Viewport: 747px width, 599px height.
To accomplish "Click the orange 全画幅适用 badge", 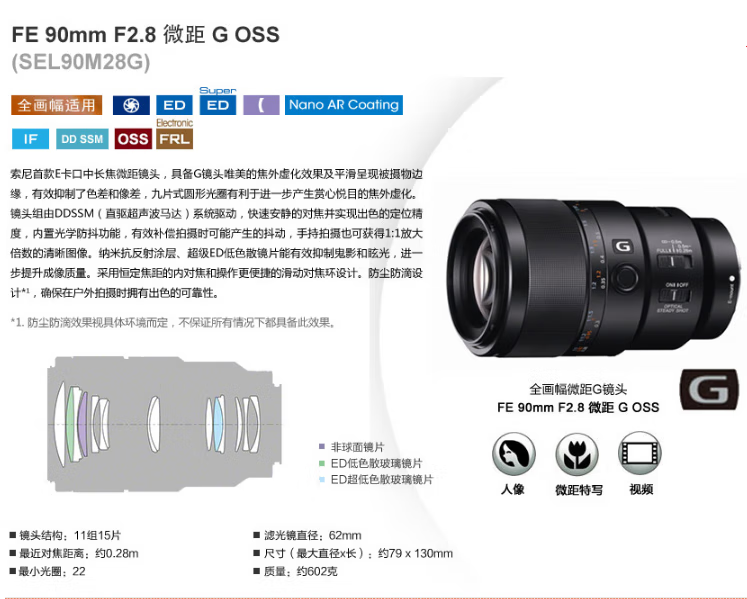I will pos(57,105).
